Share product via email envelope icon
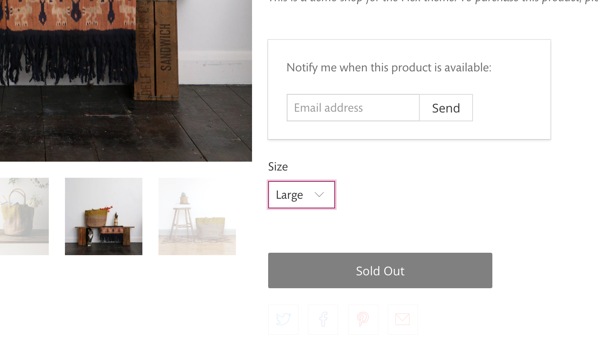This screenshot has height=364, width=598. pyautogui.click(x=402, y=320)
